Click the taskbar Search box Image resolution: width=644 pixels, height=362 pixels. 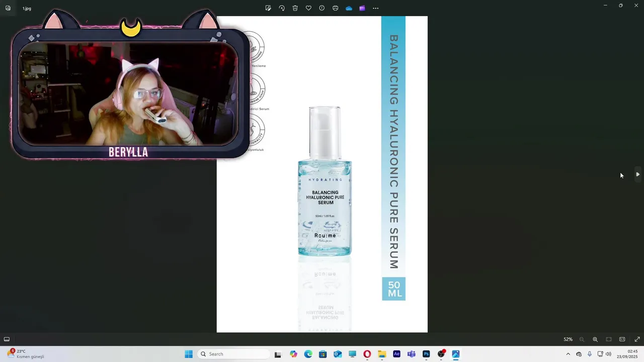point(233,354)
